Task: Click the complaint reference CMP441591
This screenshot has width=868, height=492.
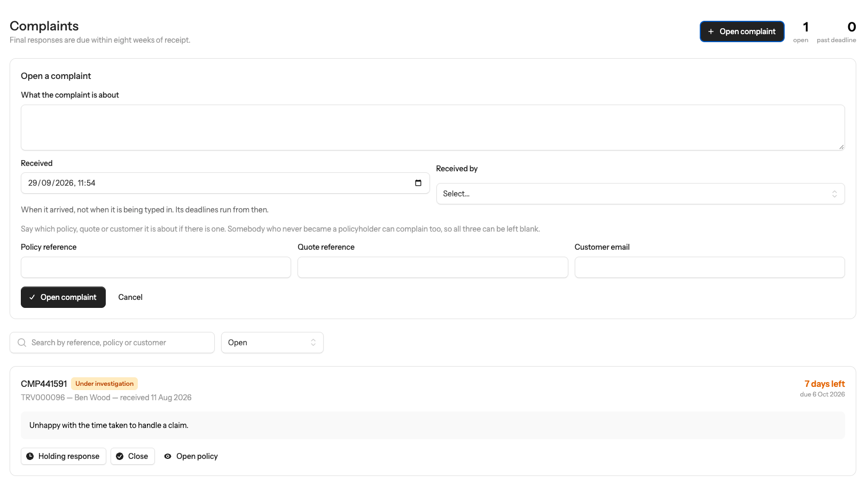Action: pos(44,384)
